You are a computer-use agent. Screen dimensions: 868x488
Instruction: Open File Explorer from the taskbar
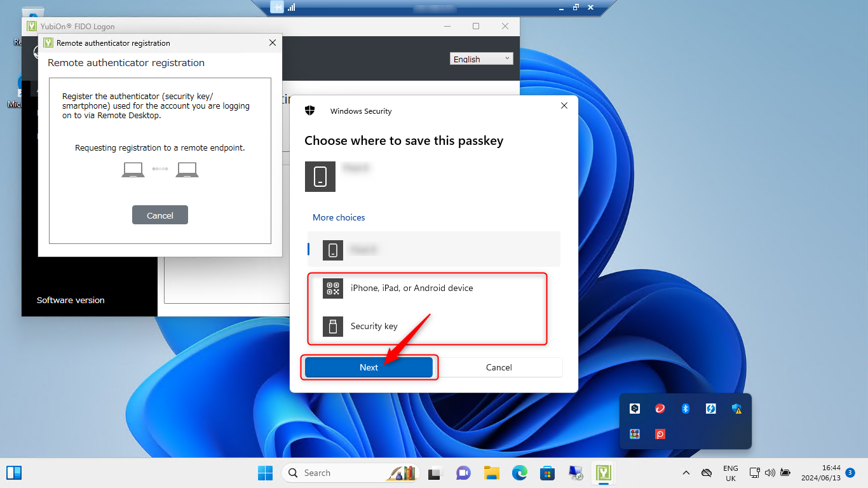491,473
